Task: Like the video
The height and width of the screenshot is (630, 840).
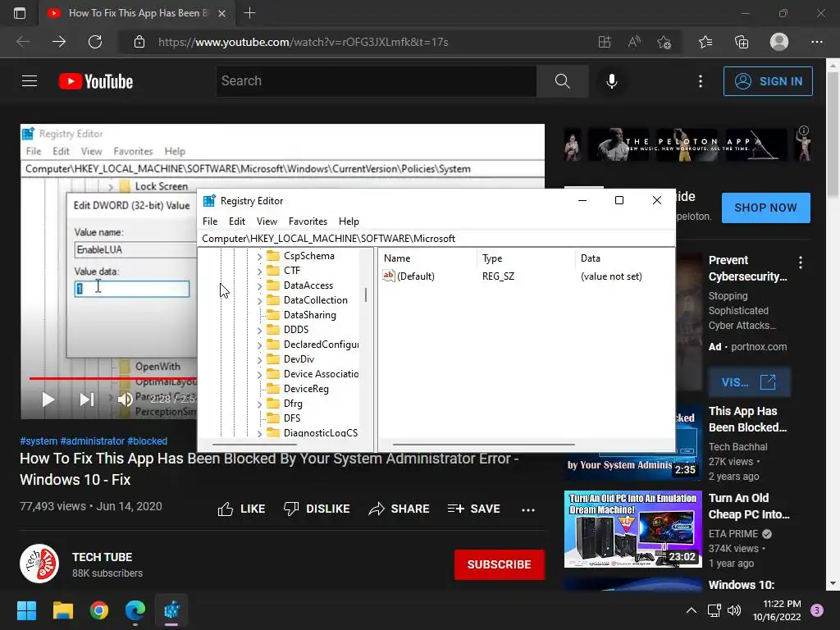Action: pos(241,509)
